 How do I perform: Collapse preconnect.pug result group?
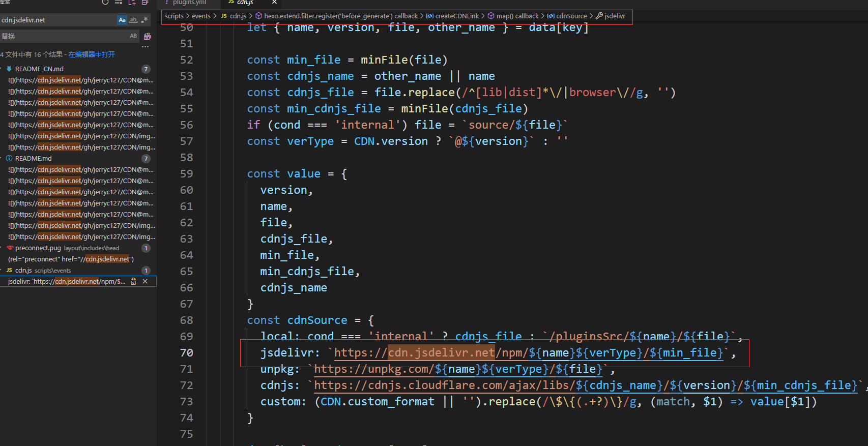pos(2,248)
